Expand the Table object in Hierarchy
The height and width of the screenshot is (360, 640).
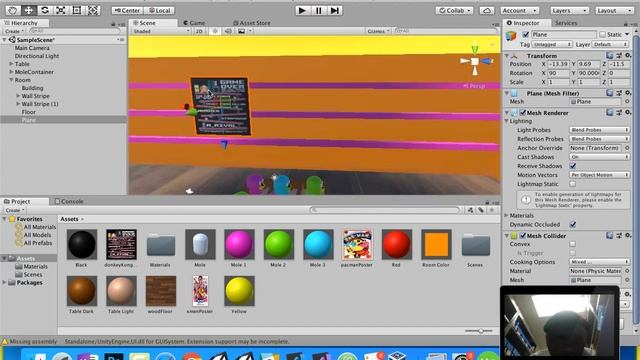11,64
